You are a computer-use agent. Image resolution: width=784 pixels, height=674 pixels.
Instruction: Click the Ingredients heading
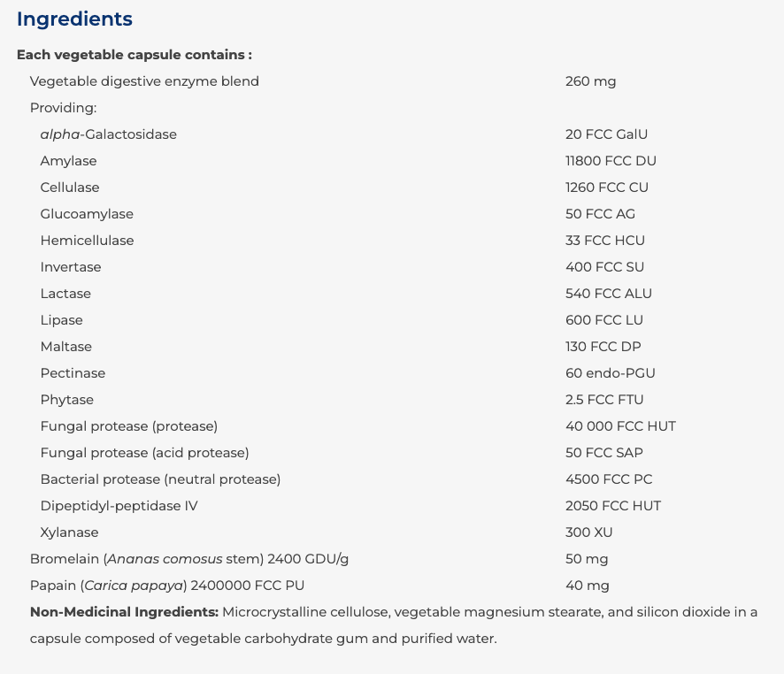tap(74, 19)
